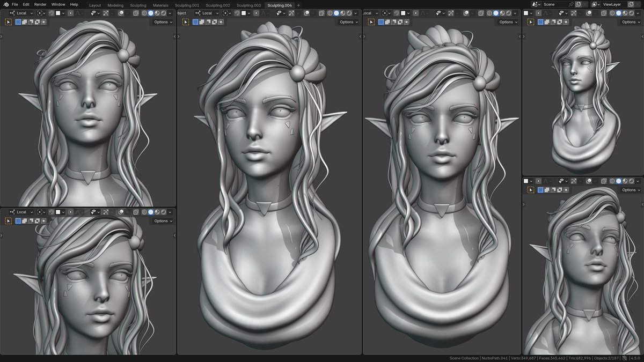
Task: Set wireframe shading in bottom-right viewport
Action: [612, 181]
